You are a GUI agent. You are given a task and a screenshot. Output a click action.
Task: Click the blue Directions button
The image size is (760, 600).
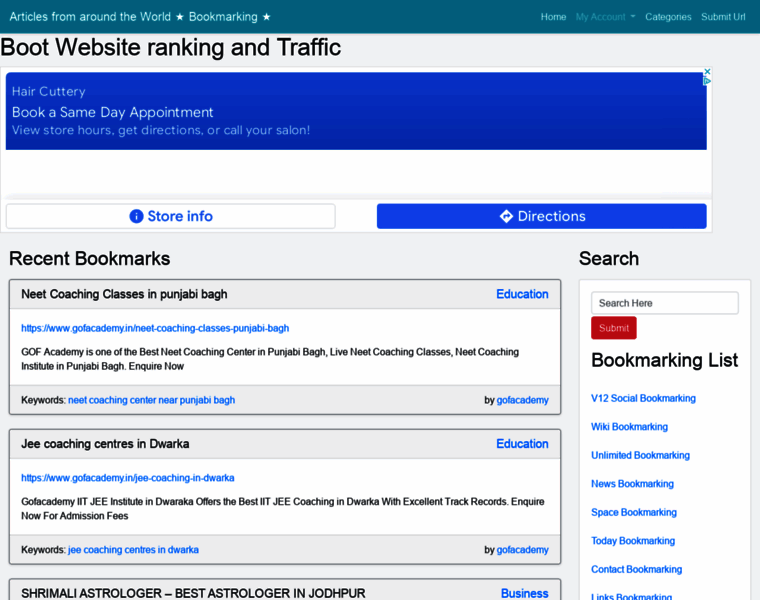coord(541,216)
